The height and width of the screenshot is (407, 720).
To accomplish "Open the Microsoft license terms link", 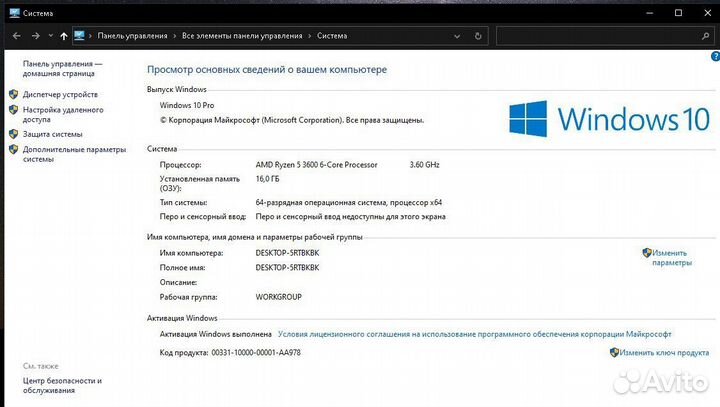I will [475, 334].
